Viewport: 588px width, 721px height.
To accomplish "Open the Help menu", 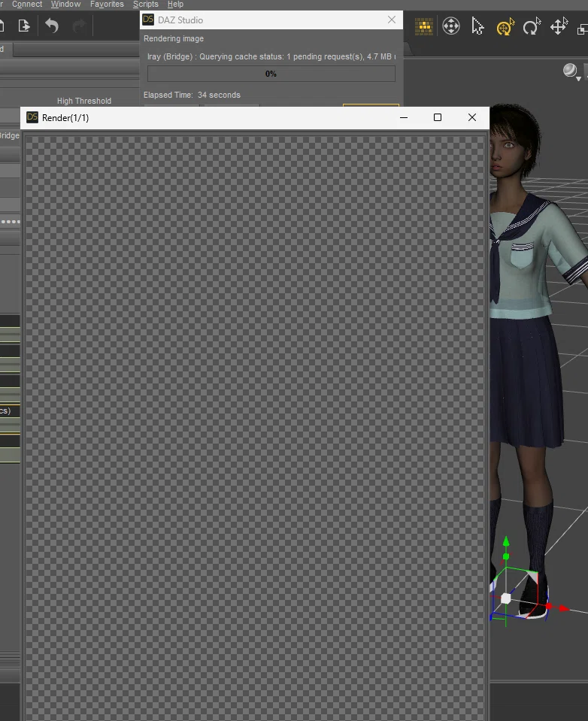I will [175, 5].
